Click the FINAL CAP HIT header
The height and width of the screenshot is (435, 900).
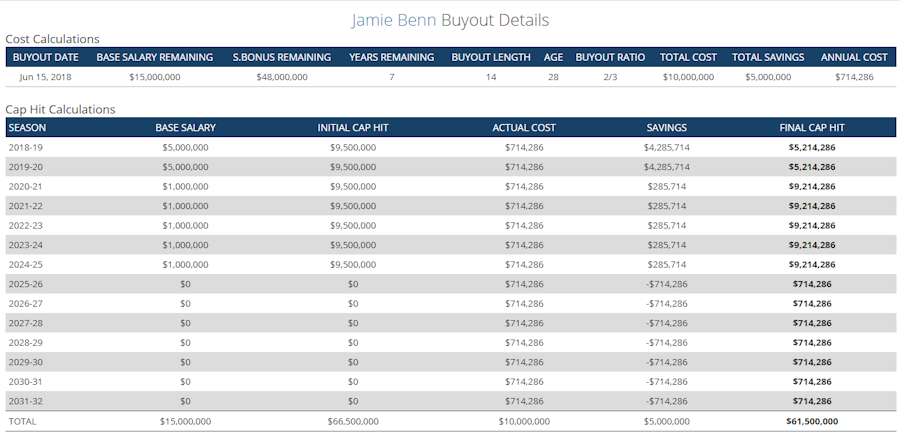(x=812, y=128)
